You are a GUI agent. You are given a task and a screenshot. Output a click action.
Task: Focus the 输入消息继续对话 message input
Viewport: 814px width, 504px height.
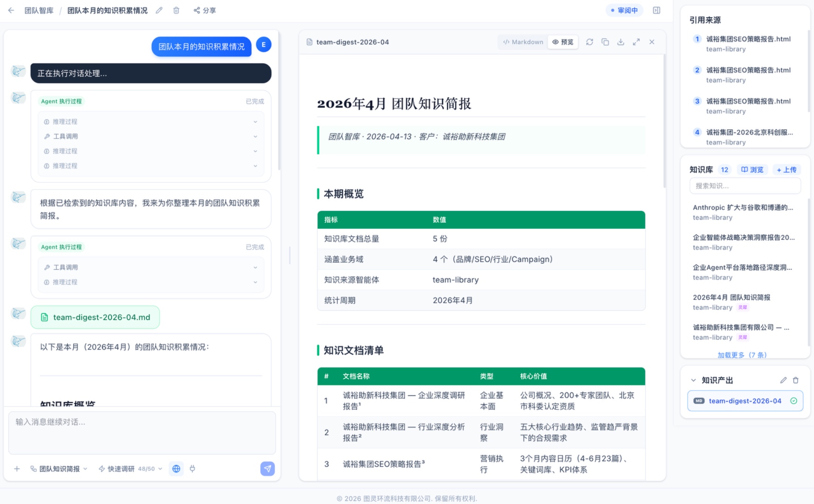coord(142,433)
